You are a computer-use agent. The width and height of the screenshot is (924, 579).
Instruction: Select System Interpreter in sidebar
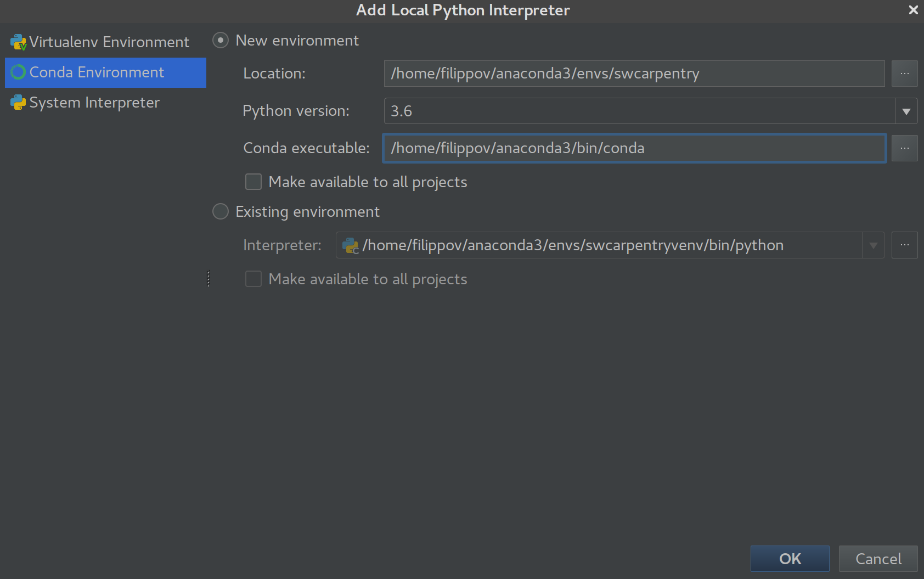point(94,103)
